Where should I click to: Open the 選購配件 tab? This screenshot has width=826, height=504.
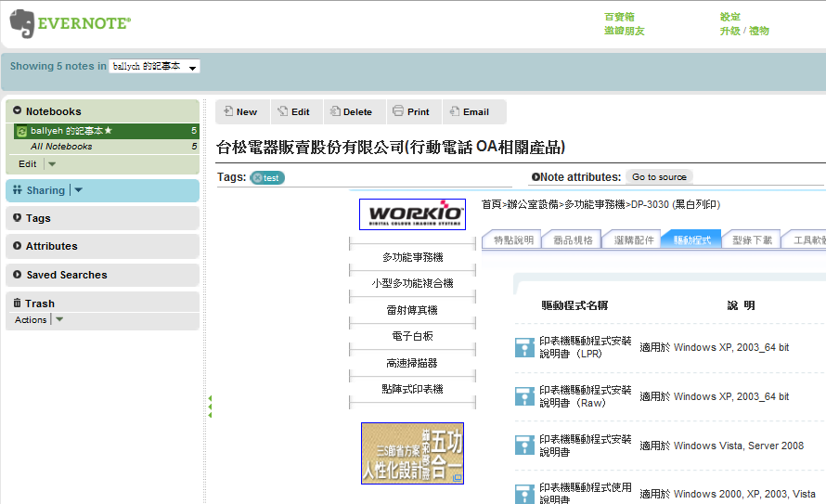click(x=634, y=240)
